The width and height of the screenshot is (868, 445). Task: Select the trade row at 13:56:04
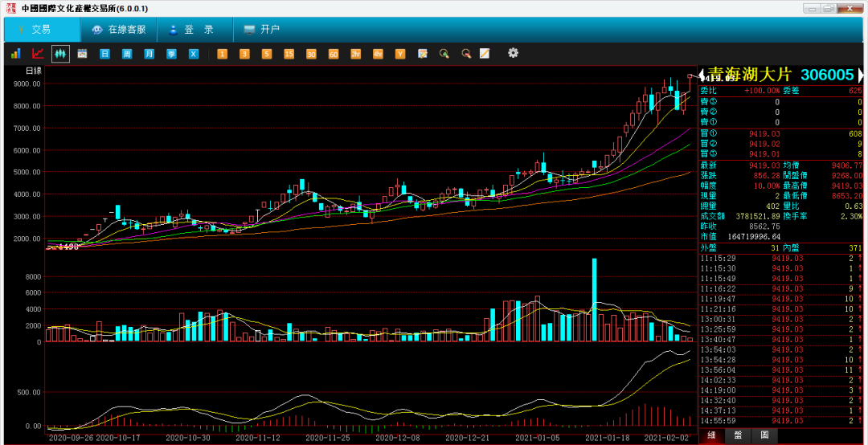click(x=781, y=369)
